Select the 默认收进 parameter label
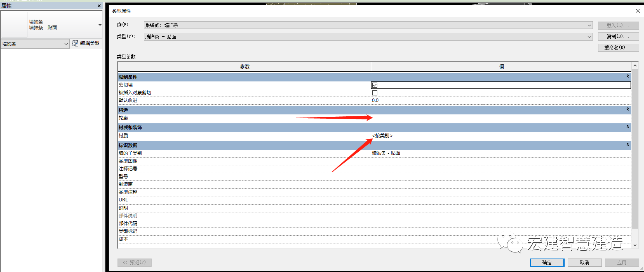This screenshot has height=272, width=644. click(128, 100)
